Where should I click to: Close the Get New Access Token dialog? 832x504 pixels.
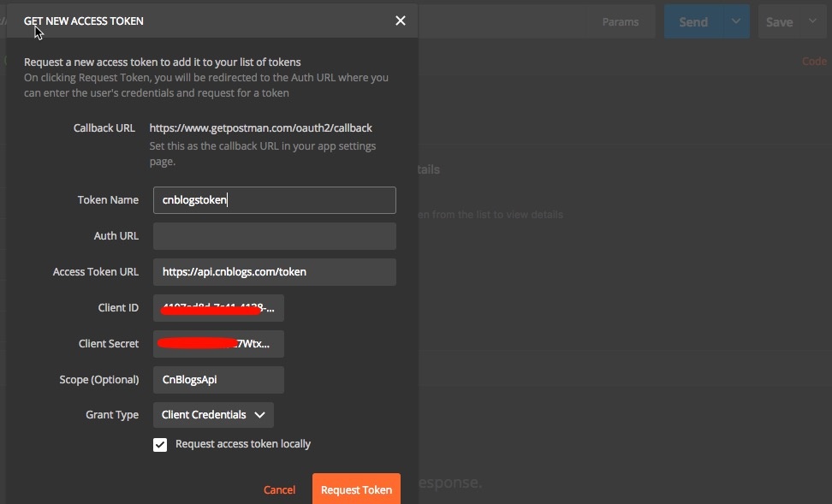pyautogui.click(x=400, y=21)
